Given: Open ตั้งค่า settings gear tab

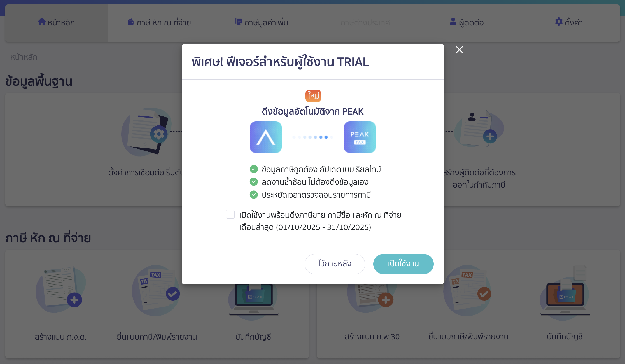Looking at the screenshot, I should click(569, 23).
